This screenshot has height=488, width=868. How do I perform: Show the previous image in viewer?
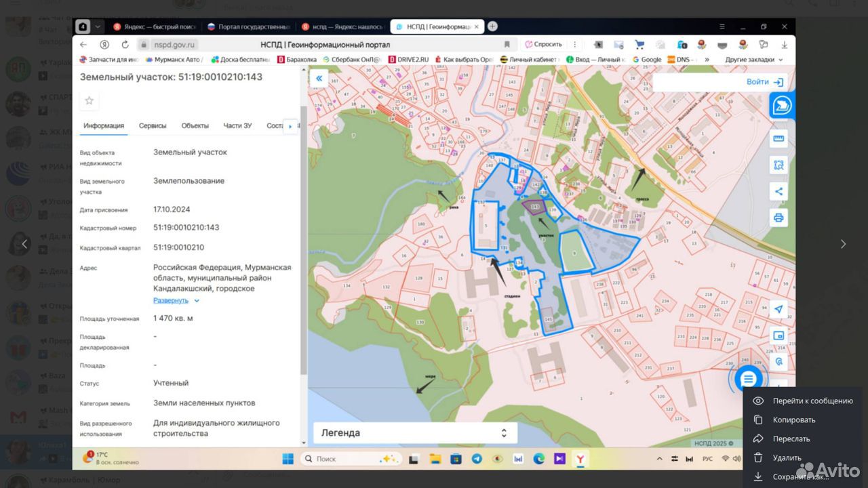[x=24, y=244]
